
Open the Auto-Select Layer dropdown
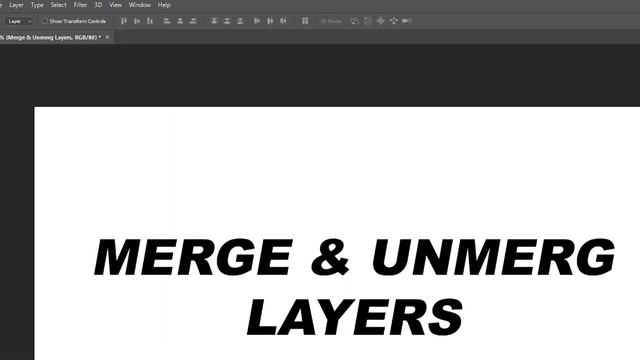point(20,21)
